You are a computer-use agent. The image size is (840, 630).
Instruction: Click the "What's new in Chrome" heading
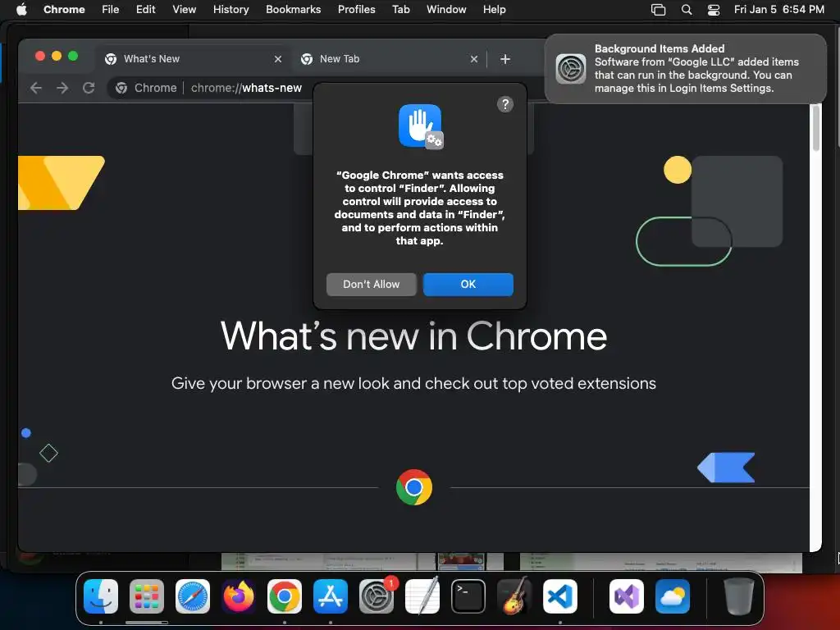pyautogui.click(x=413, y=336)
